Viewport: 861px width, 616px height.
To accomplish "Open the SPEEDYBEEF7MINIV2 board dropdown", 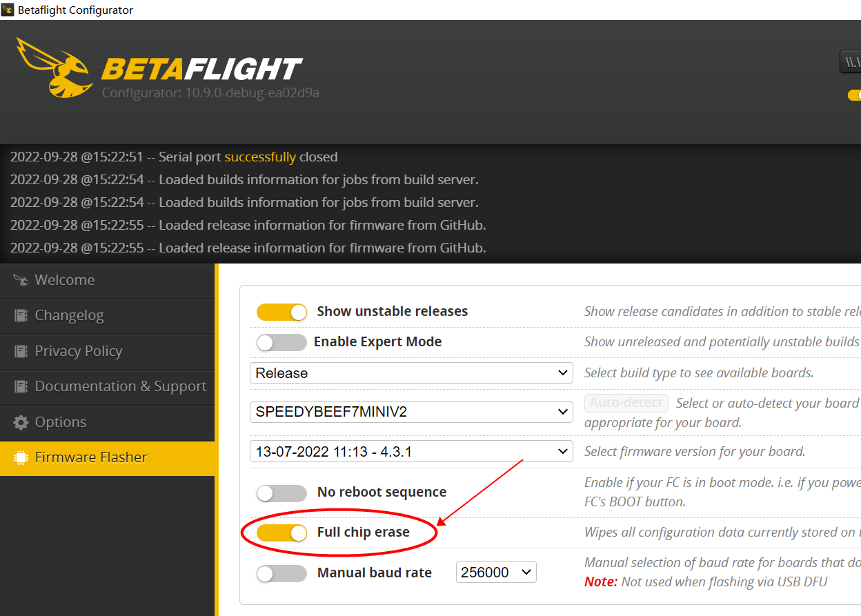I will coord(411,413).
